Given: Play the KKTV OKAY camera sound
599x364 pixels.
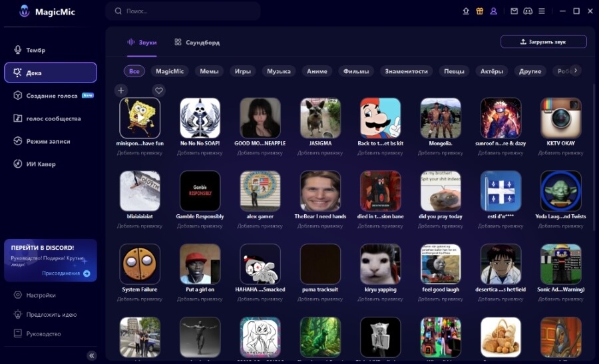Looking at the screenshot, I should click(561, 118).
